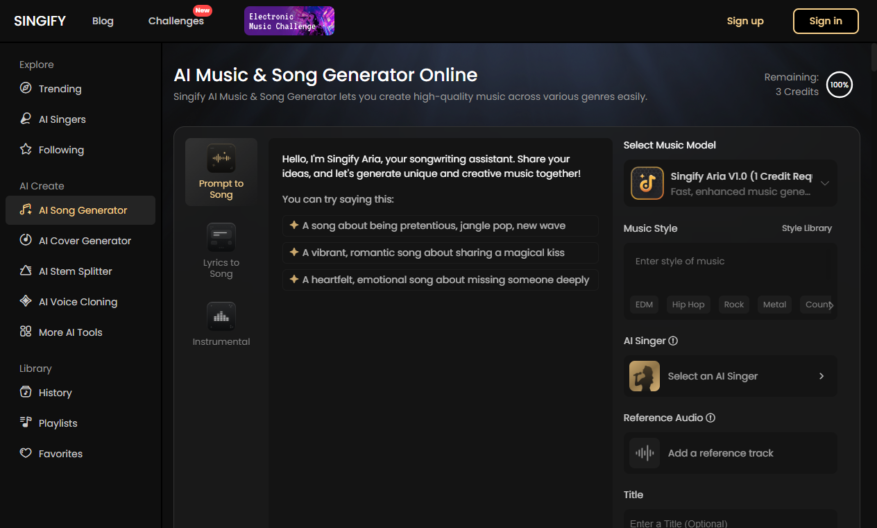Choose the 'sharing a magical kiss' suggestion
Image resolution: width=877 pixels, height=528 pixels.
tap(440, 253)
